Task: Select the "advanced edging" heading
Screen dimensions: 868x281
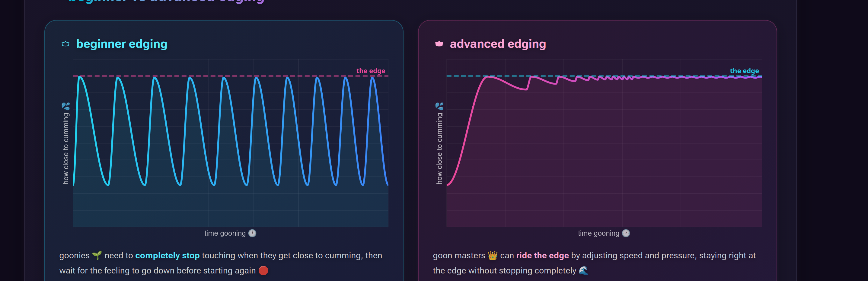Action: (x=498, y=44)
